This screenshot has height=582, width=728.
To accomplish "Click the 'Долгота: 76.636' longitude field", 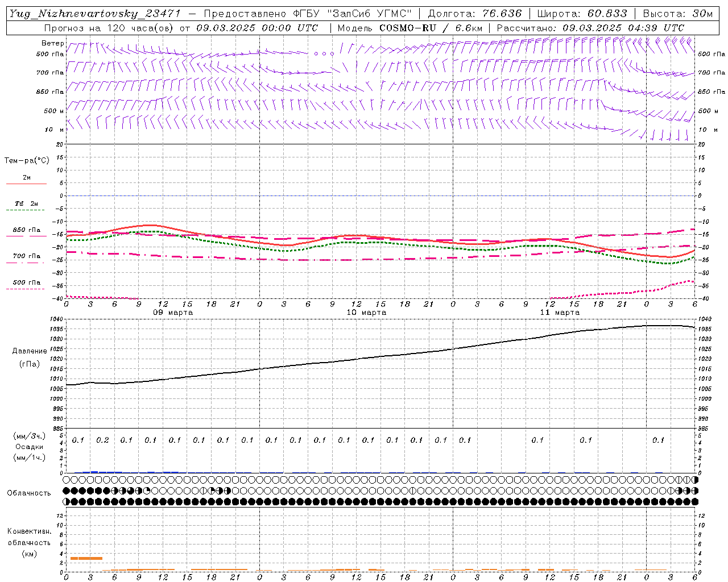I will [x=474, y=14].
